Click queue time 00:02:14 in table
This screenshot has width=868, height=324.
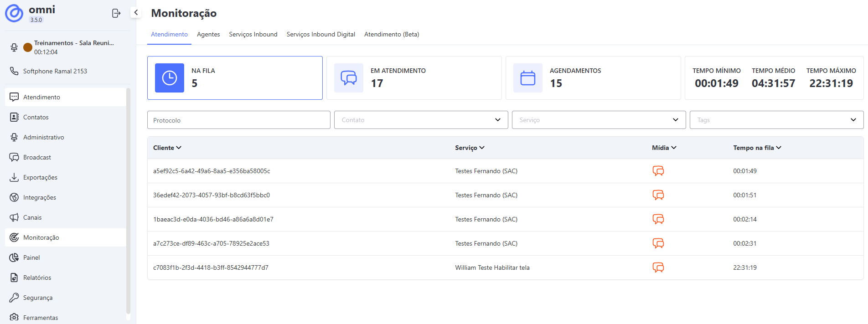click(x=745, y=219)
